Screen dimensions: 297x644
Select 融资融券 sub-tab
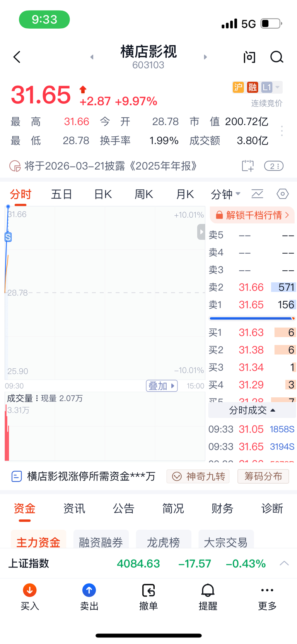[x=101, y=540]
